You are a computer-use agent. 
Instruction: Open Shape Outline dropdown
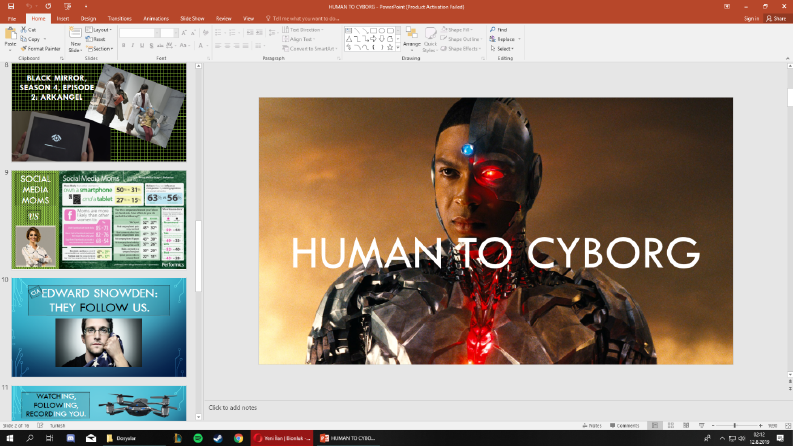click(461, 39)
